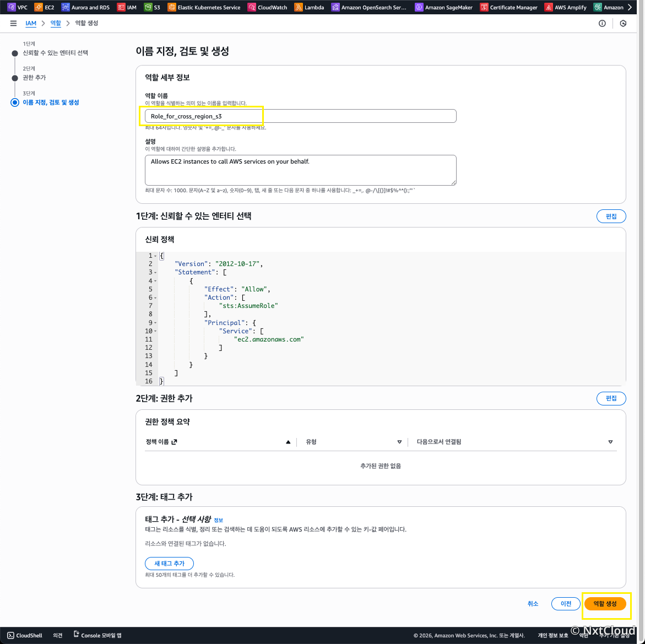The image size is (645, 644).
Task: Open AWS Amplify shortcut icon
Action: tap(548, 7)
